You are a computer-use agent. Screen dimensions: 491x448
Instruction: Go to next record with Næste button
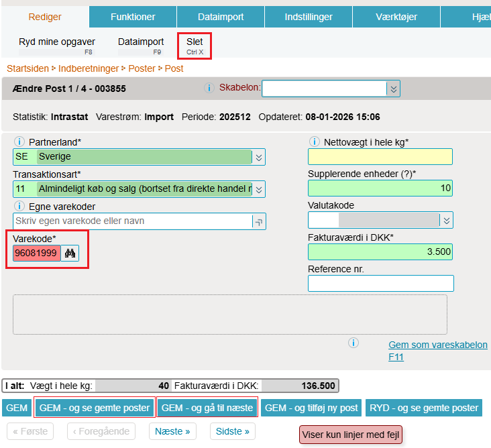coord(172,431)
